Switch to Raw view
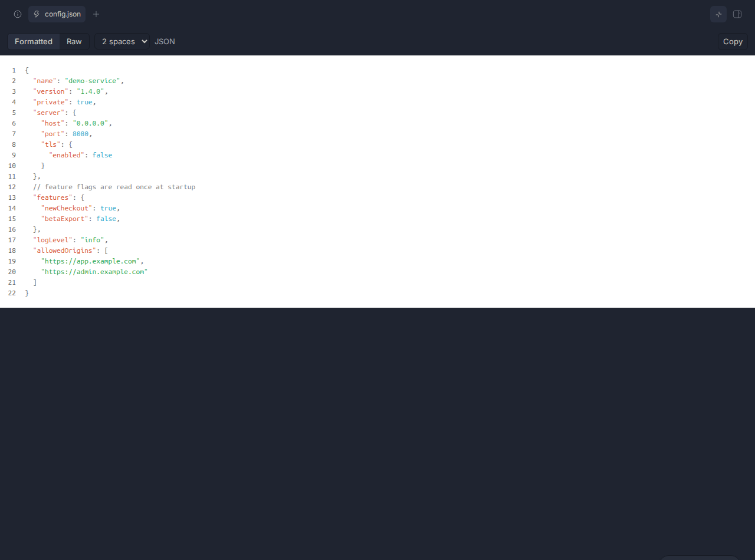755x560 pixels. tap(74, 41)
